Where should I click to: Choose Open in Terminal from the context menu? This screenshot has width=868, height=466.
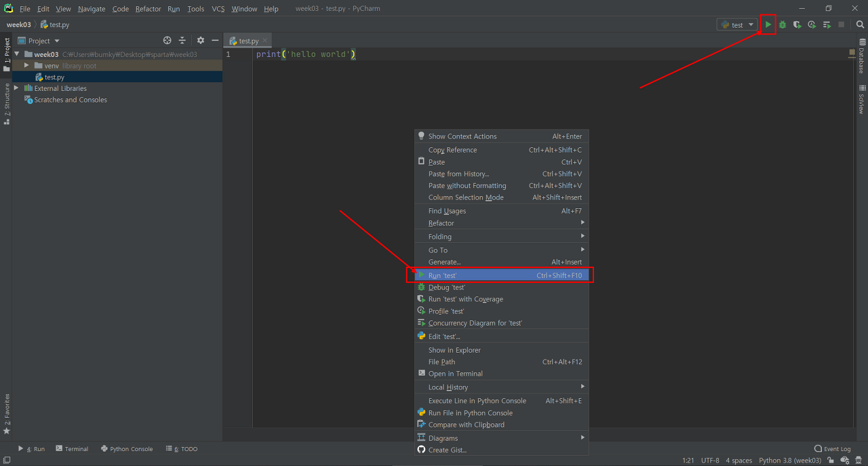[x=502, y=374]
